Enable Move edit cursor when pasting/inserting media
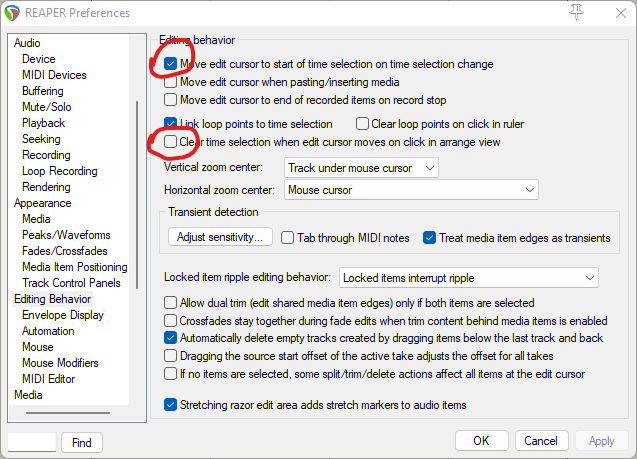Screen dimensions: 637x459 click(170, 82)
